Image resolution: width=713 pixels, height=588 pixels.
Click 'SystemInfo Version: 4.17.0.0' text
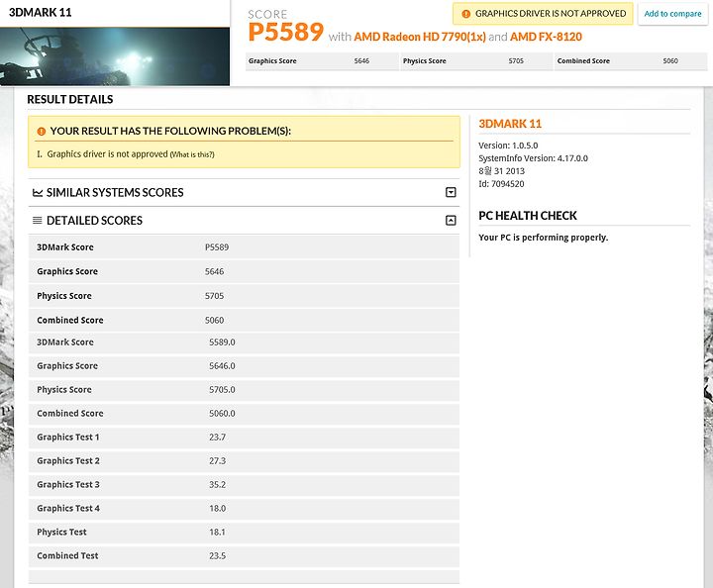click(533, 158)
